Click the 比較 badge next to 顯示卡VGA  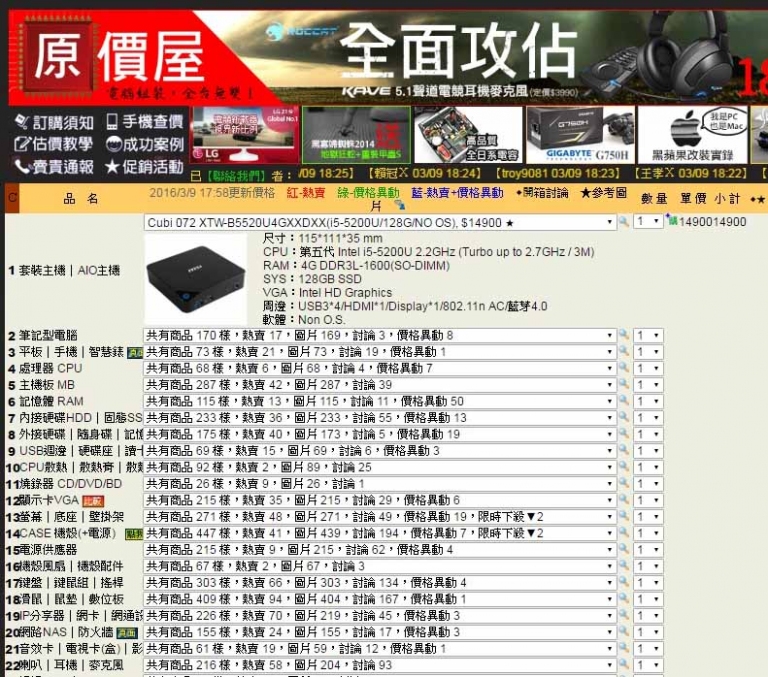tap(93, 501)
